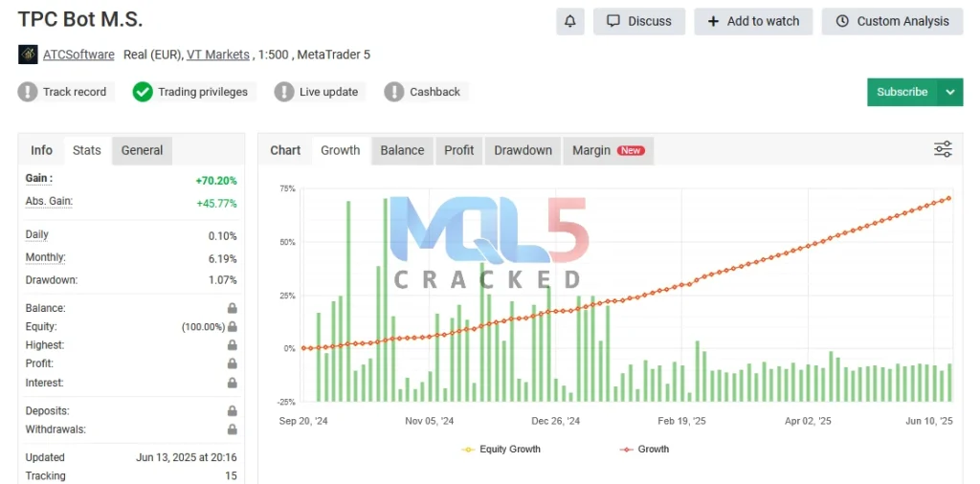The width and height of the screenshot is (980, 484).
Task: Click the lock icon beside Balance
Action: [232, 309]
